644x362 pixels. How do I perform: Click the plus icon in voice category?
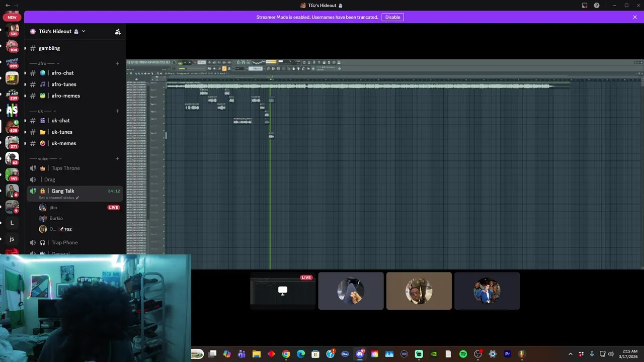tap(117, 159)
